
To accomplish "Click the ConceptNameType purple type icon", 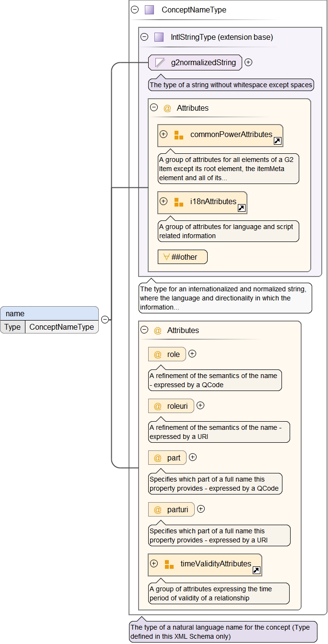I will [x=150, y=10].
